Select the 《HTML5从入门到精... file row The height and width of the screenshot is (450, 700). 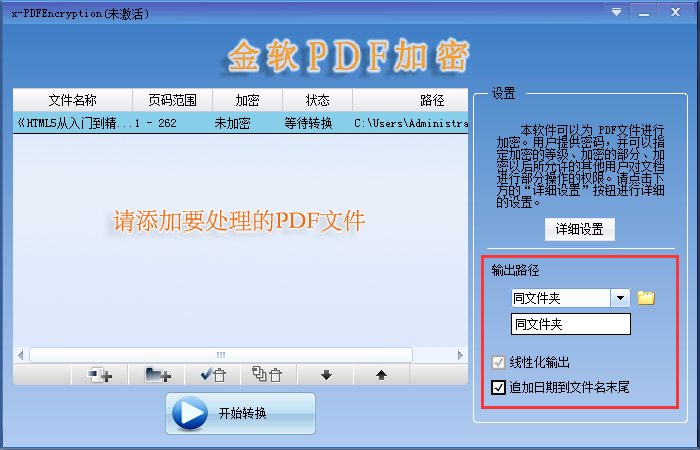pyautogui.click(x=240, y=123)
